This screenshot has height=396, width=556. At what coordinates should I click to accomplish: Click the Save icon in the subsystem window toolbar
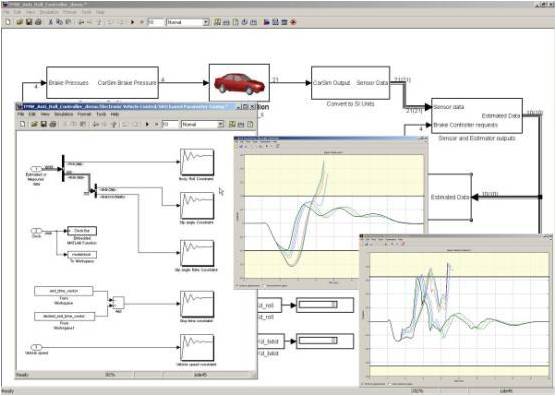coord(44,124)
